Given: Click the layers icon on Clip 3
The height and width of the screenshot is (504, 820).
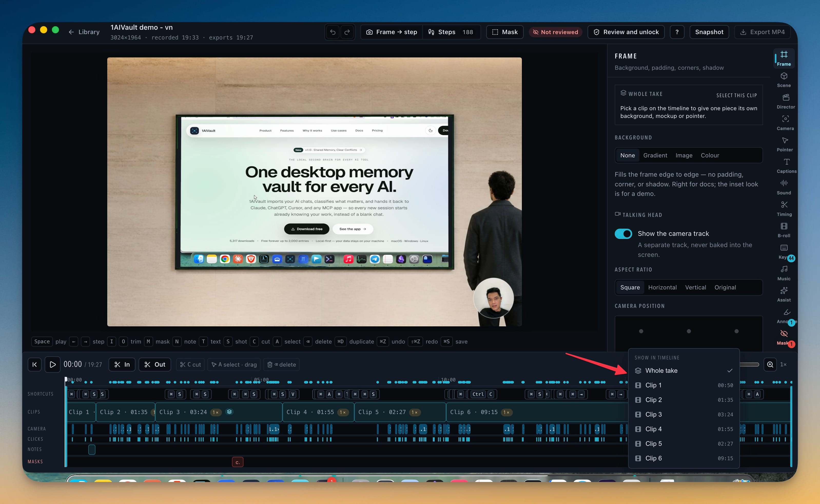Looking at the screenshot, I should pos(229,412).
